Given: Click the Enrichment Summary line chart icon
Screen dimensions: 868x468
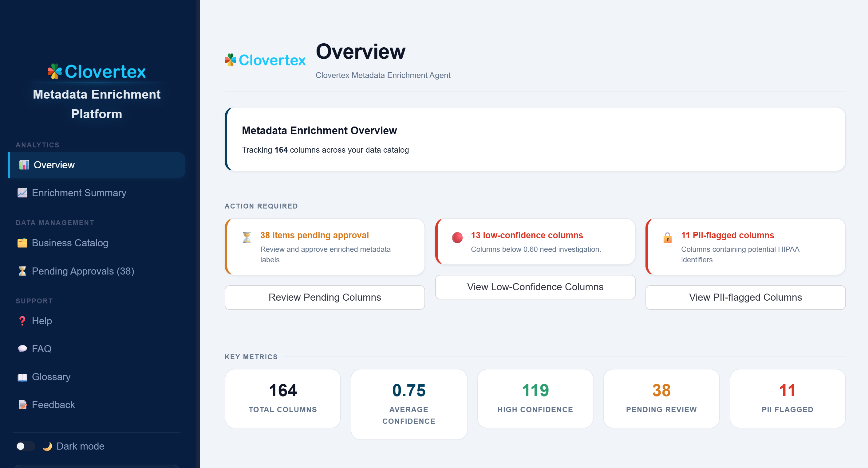Looking at the screenshot, I should 22,193.
